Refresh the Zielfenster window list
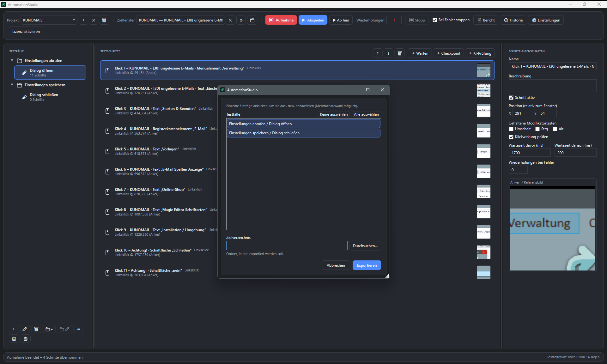This screenshot has height=364, width=607. [x=241, y=20]
